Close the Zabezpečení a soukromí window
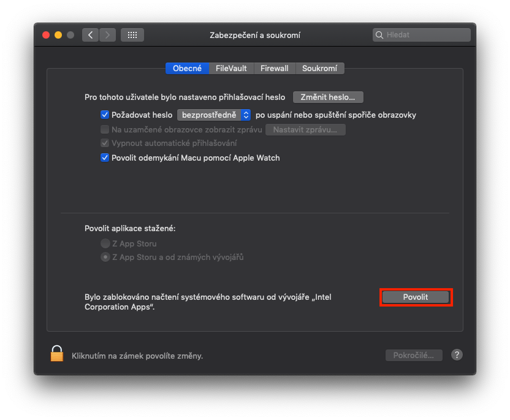Image resolution: width=510 pixels, height=420 pixels. coord(46,35)
